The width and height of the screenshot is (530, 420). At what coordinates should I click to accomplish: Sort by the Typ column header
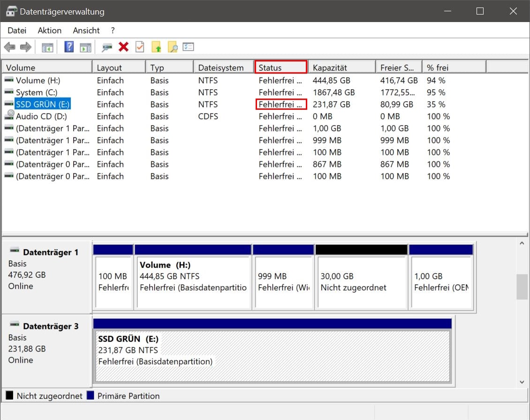pyautogui.click(x=170, y=67)
